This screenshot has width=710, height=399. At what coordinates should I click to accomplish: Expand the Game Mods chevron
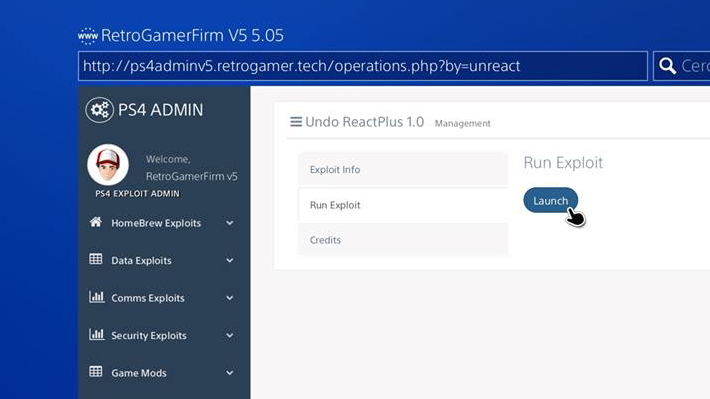(x=230, y=373)
